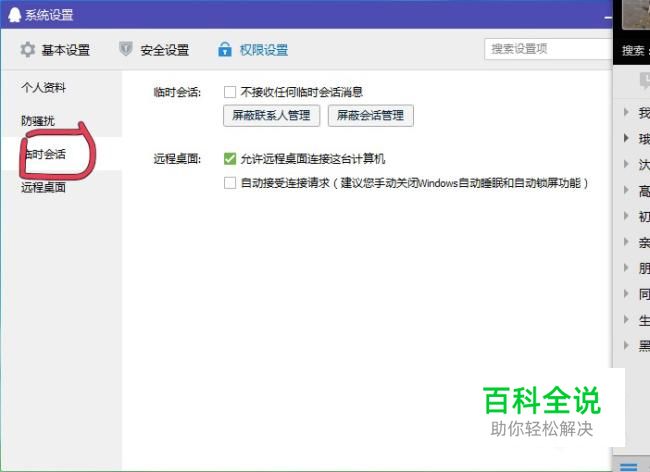Expand the third contact group in QQ panel

626,164
